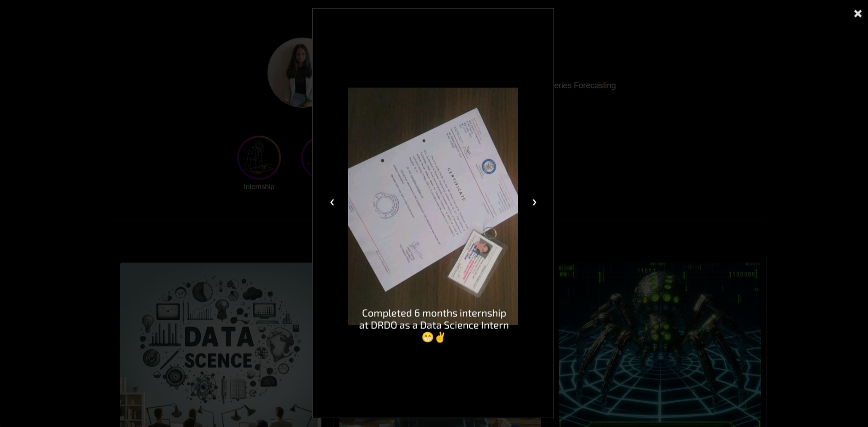Open the Data Science post thumbnail
Viewport: 868px width, 427px height.
tap(216, 344)
